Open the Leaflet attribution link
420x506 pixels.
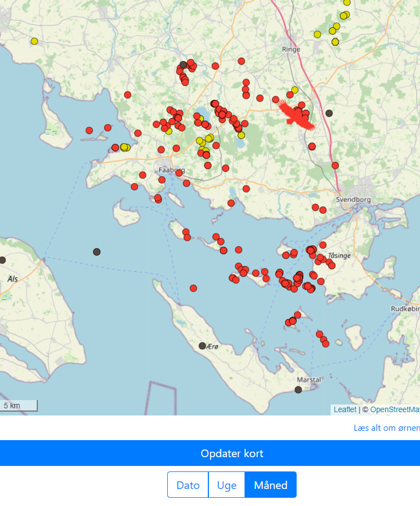pyautogui.click(x=345, y=409)
